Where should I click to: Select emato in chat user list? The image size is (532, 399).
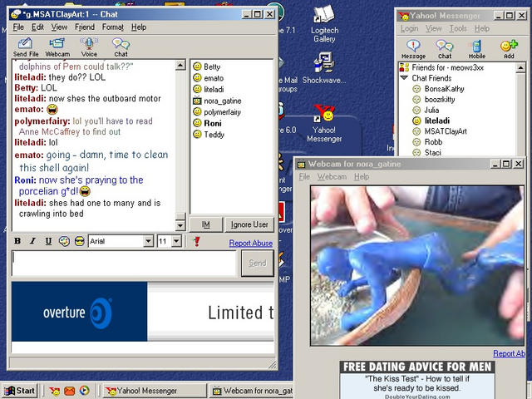click(214, 78)
